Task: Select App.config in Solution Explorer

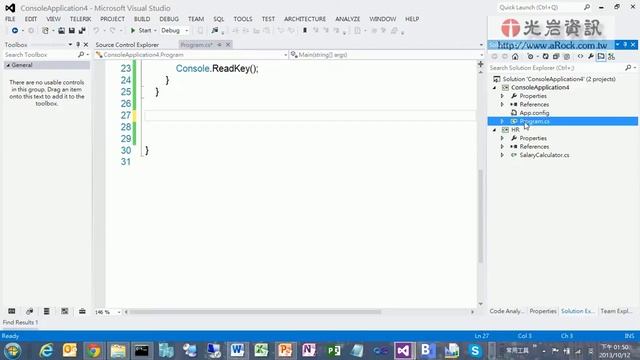Action: click(x=534, y=113)
